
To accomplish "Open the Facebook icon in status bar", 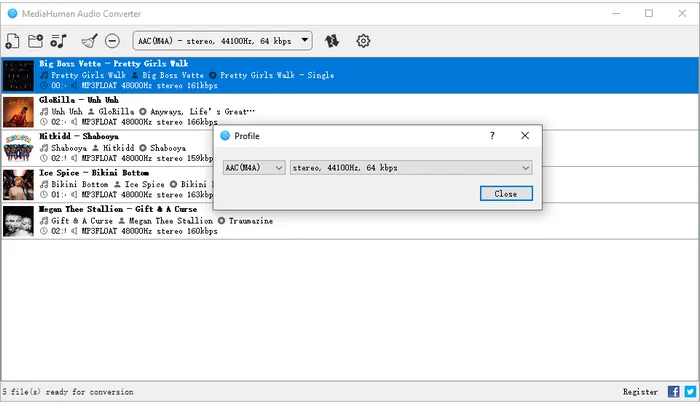I will pyautogui.click(x=674, y=392).
